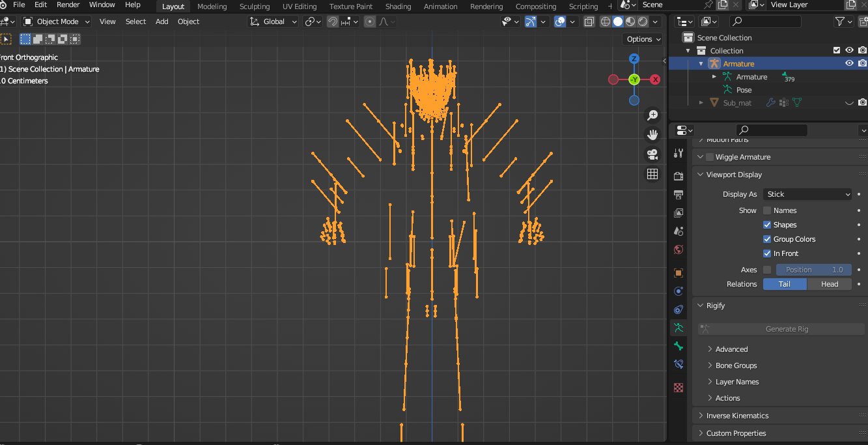Open the Texture properties checker icon
Image resolution: width=868 pixels, height=445 pixels.
pos(679,388)
